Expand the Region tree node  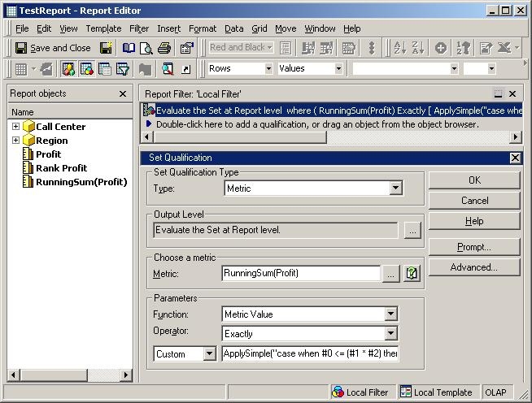pyautogui.click(x=16, y=141)
